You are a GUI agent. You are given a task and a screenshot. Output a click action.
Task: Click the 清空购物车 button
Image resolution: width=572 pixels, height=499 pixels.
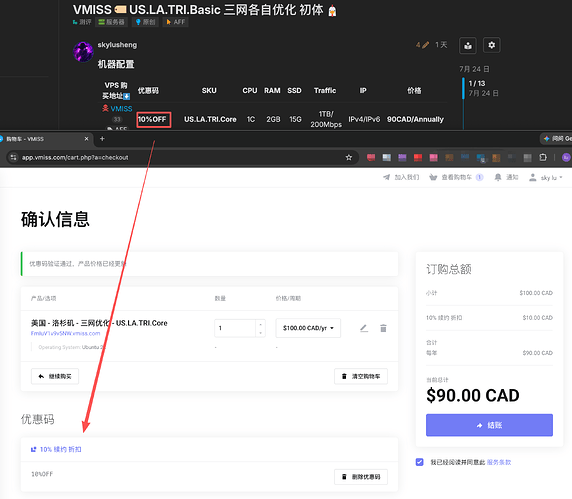point(361,376)
